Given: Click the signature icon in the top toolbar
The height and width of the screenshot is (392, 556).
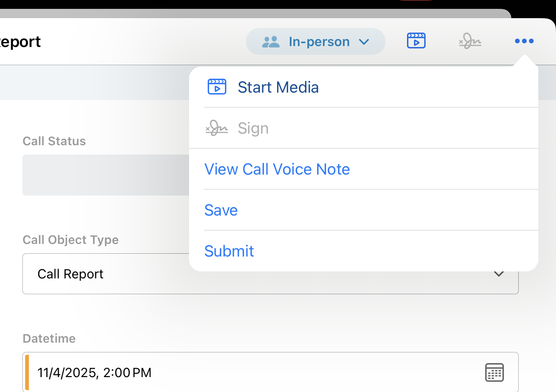Looking at the screenshot, I should click(x=470, y=41).
